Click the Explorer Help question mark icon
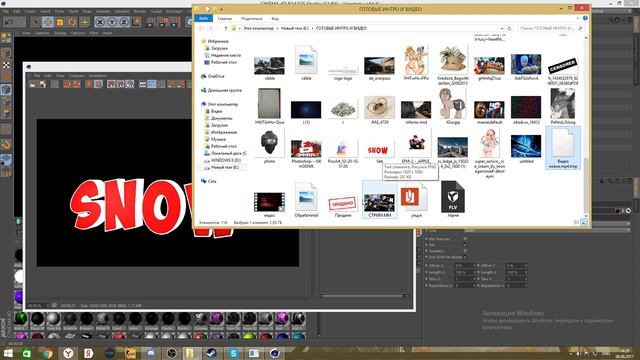 [x=585, y=18]
